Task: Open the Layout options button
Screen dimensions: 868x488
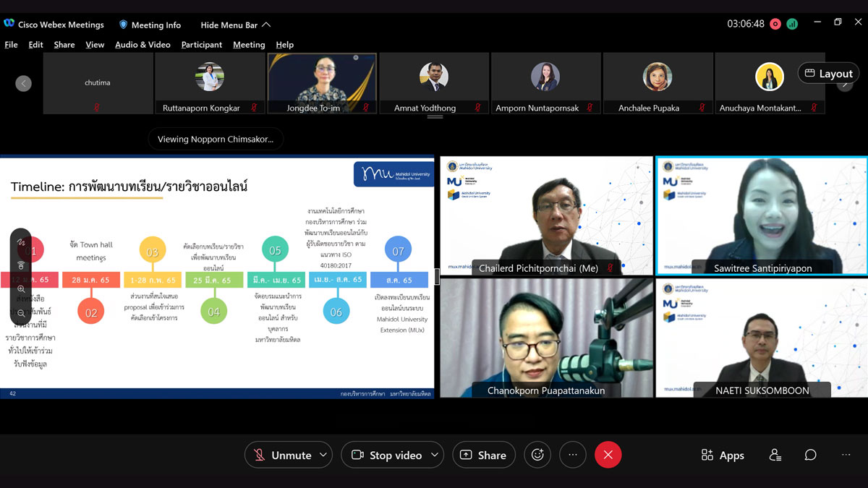Action: coord(828,73)
